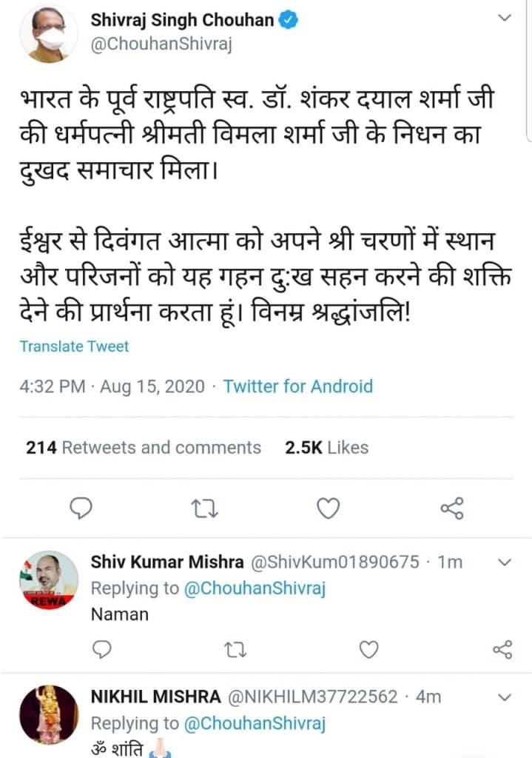Click the 4:32 PM tweet timestamp

click(50, 386)
